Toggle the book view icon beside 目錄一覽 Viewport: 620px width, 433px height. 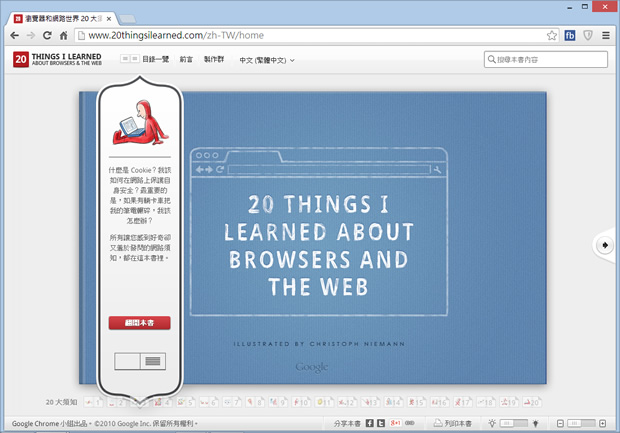129,60
